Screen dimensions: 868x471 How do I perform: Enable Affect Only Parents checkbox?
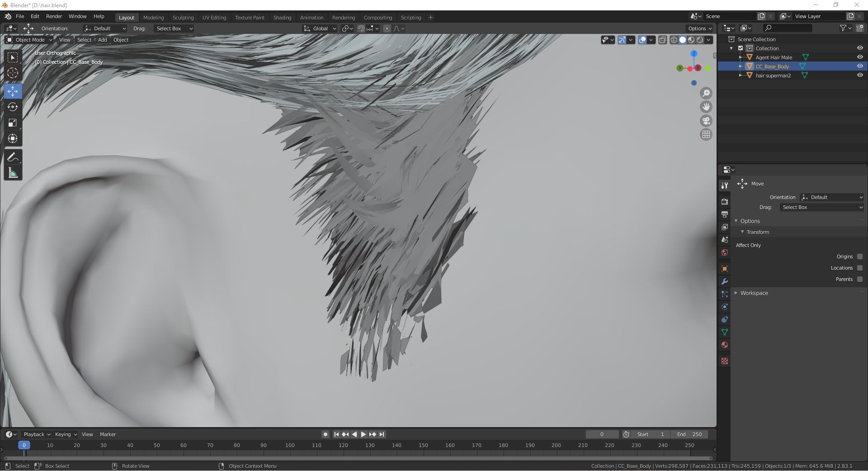pyautogui.click(x=860, y=279)
